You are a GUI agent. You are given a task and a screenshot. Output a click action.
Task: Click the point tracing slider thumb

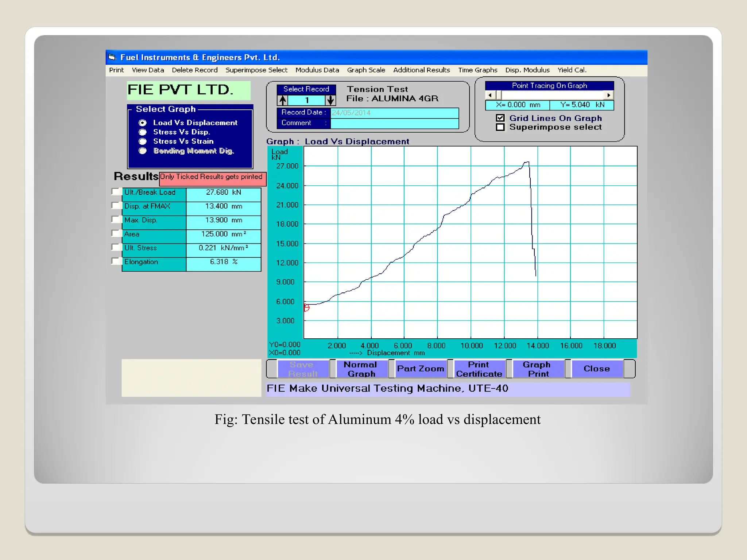coord(499,95)
